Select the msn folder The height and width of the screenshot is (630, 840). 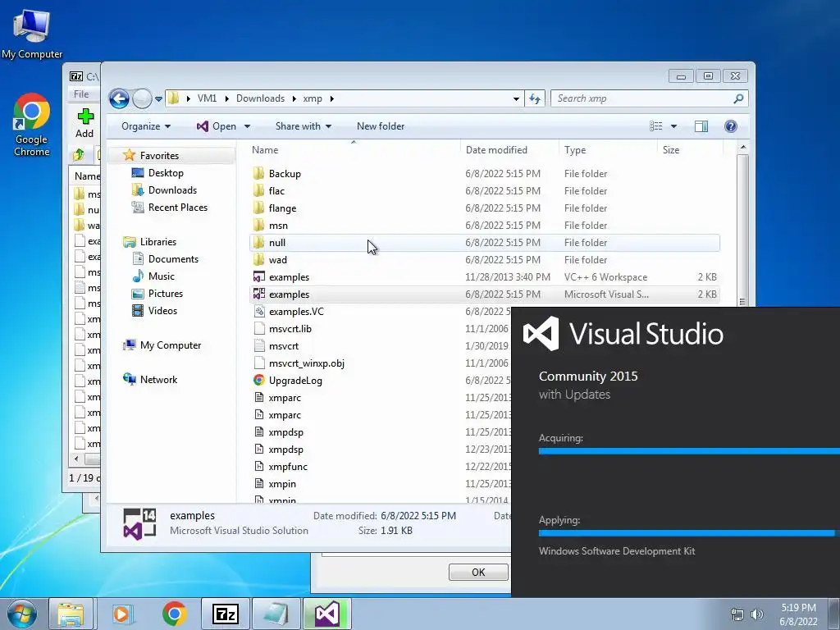point(484,225)
